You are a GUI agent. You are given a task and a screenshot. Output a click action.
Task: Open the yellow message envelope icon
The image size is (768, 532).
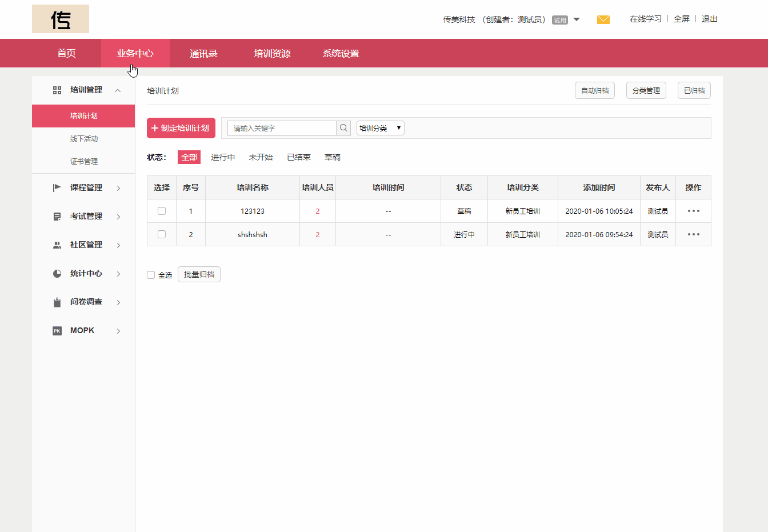pos(603,19)
